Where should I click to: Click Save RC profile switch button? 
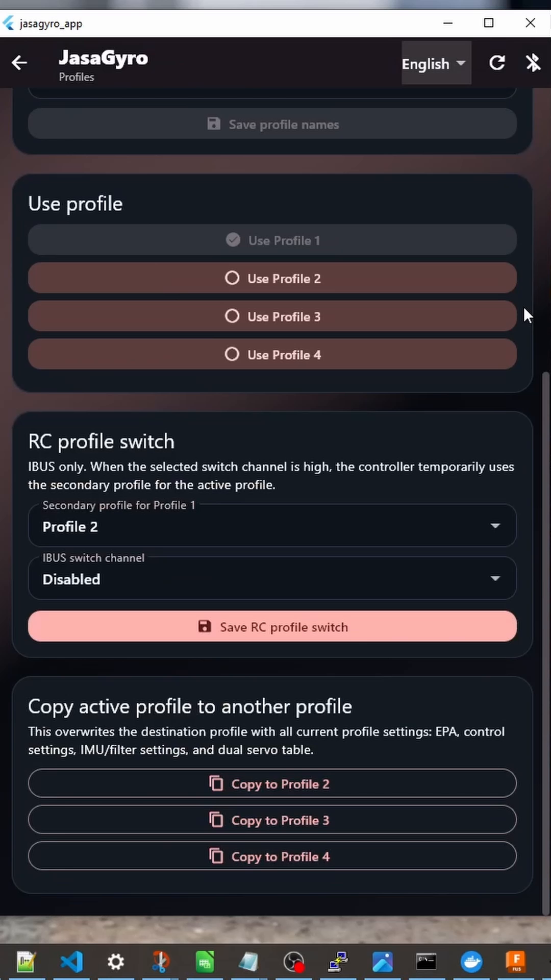tap(272, 627)
